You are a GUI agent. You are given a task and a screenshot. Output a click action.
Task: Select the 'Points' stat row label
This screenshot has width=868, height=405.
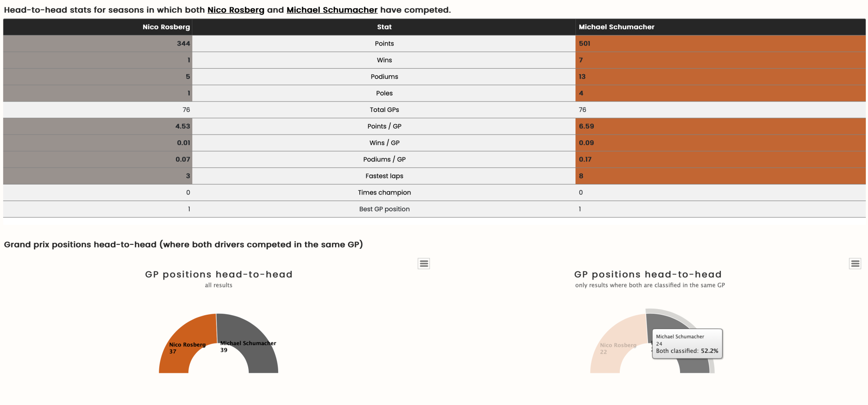coord(384,43)
